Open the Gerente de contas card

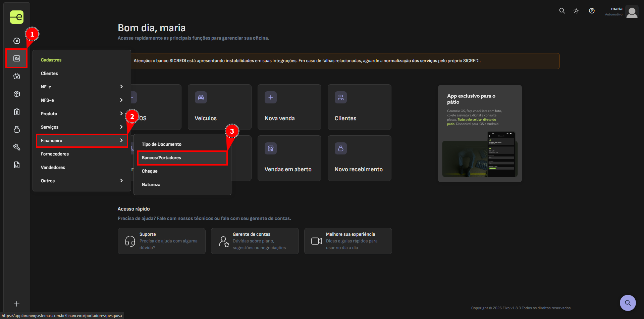tap(255, 241)
